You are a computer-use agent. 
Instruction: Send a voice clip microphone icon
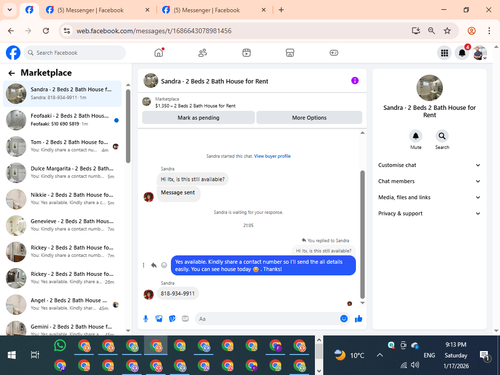(146, 319)
